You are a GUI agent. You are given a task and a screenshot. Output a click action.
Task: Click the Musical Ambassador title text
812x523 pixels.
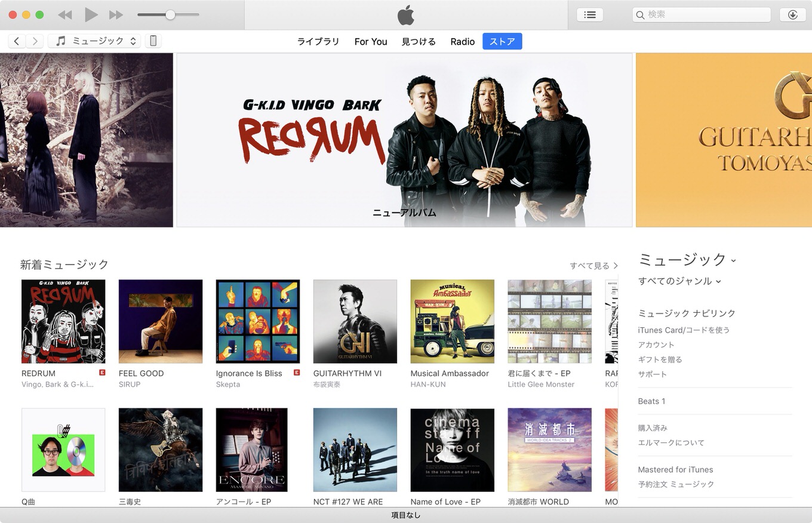pyautogui.click(x=450, y=373)
